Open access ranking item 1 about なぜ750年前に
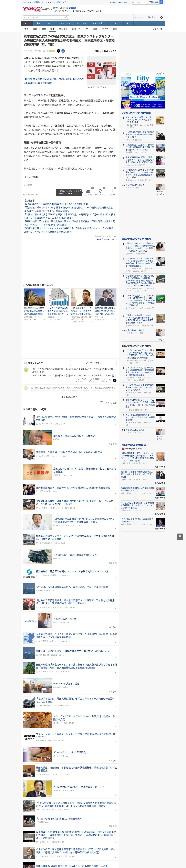Image resolution: width=186 pixels, height=868 pixels. click(139, 120)
